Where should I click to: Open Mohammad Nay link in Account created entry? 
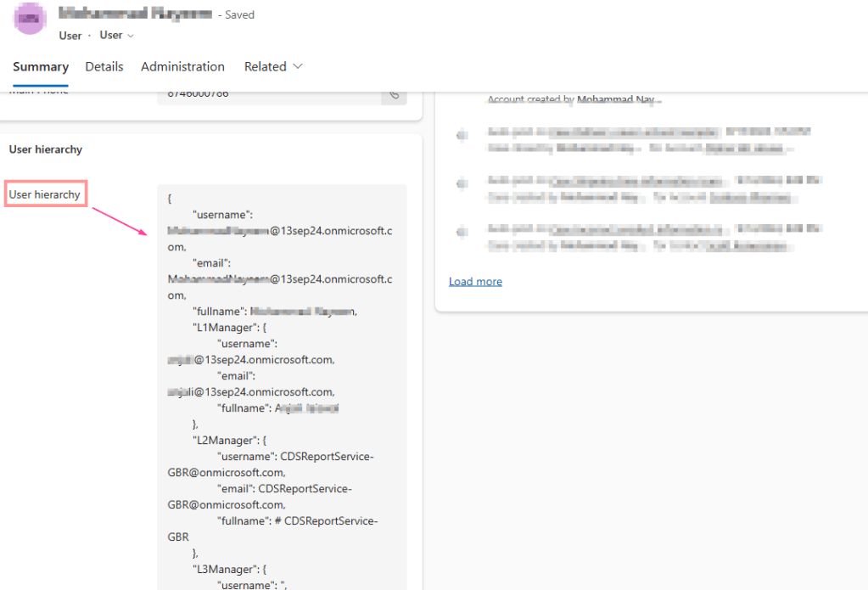(616, 99)
